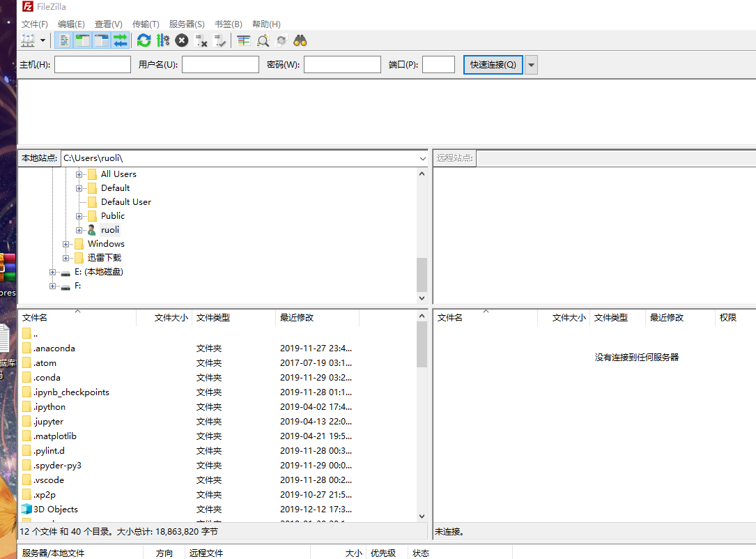Expand Default folder node
This screenshot has width=756, height=559.
tap(79, 189)
